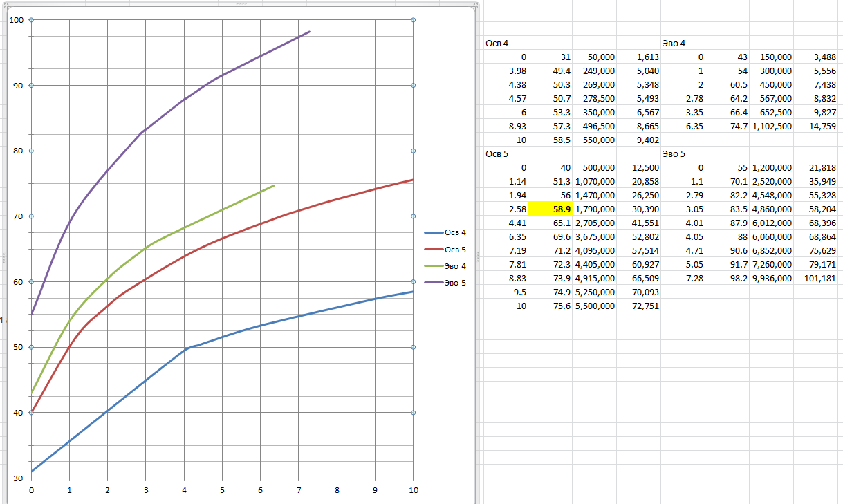The width and height of the screenshot is (843, 504).
Task: Click the Эво 5 legend entry
Action: tap(445, 283)
